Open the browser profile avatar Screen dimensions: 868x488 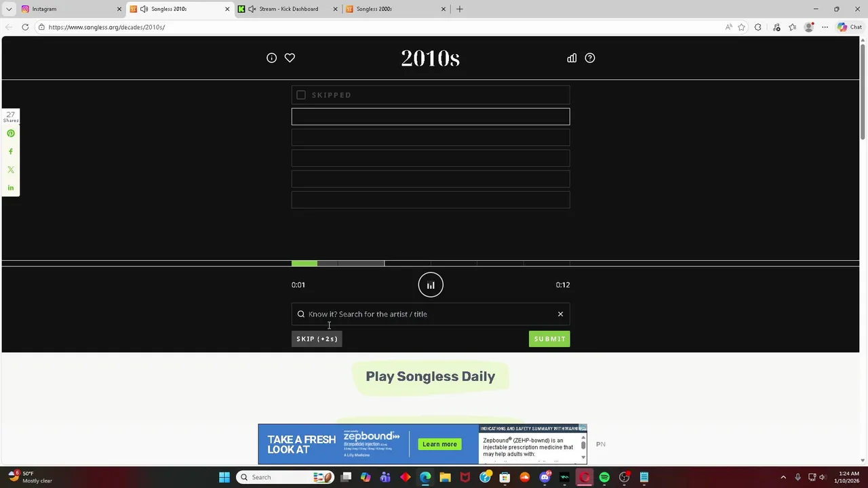point(808,27)
